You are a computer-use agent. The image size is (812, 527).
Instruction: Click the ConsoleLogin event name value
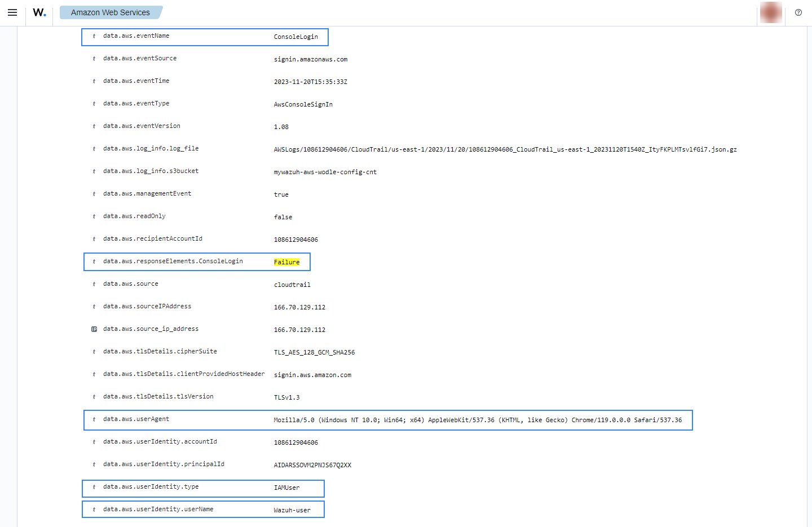tap(295, 37)
